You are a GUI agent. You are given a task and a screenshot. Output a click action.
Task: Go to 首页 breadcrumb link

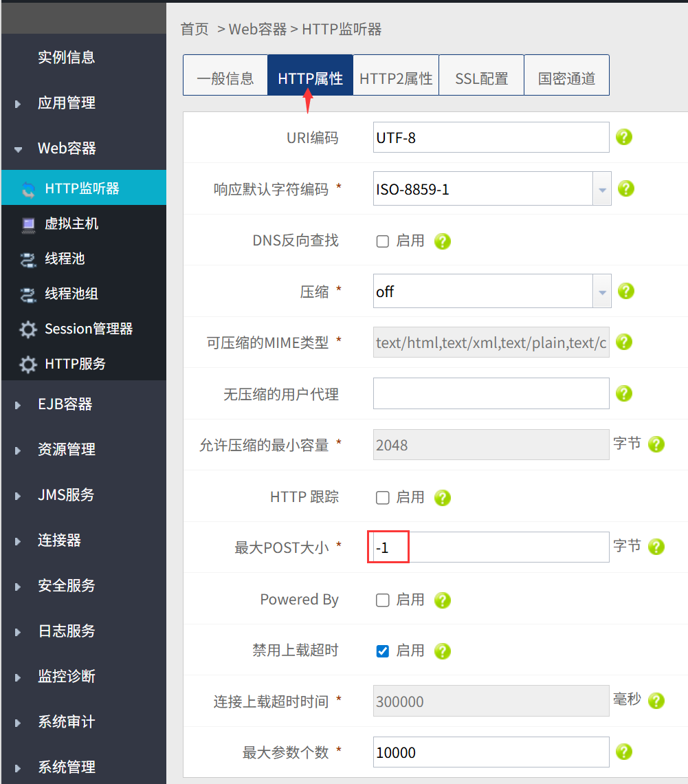[x=195, y=29]
